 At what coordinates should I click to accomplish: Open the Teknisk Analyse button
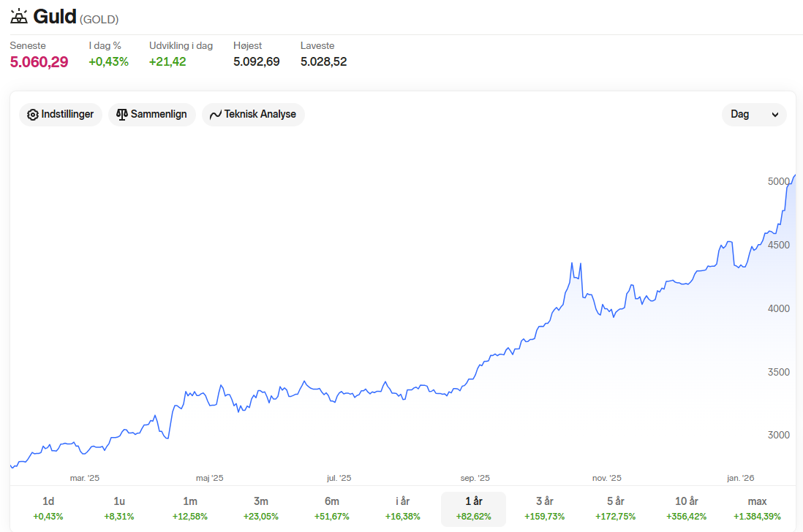point(254,115)
